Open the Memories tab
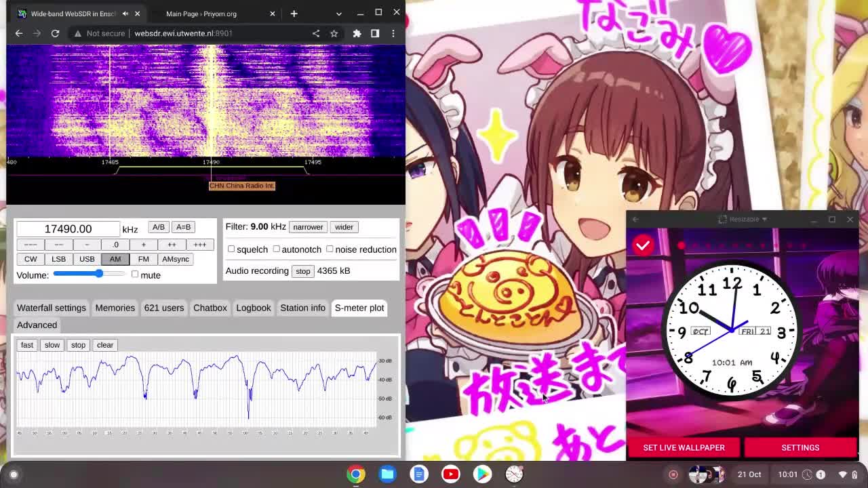Screen dimensions: 868x488 point(115,308)
